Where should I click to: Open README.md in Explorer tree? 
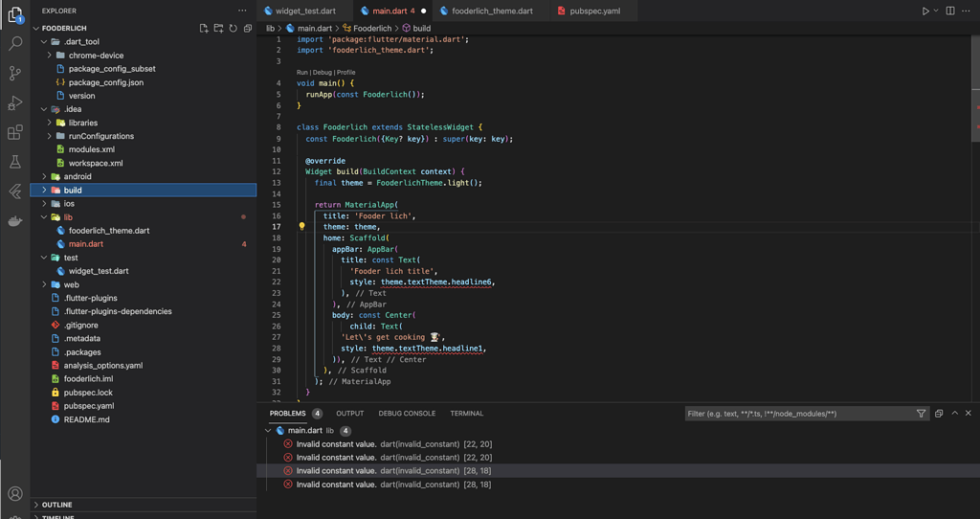(86, 419)
